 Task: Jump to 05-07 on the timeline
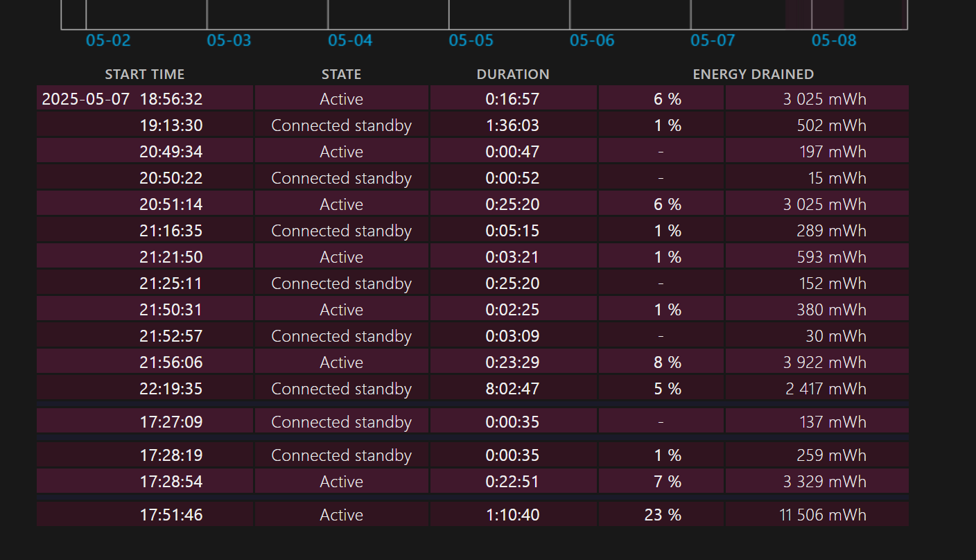pos(713,40)
